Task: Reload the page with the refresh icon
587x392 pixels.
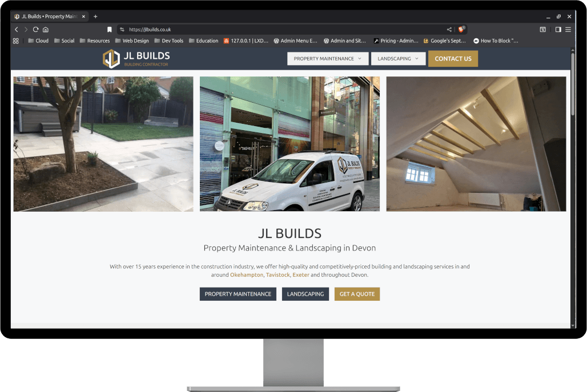Action: (x=35, y=29)
